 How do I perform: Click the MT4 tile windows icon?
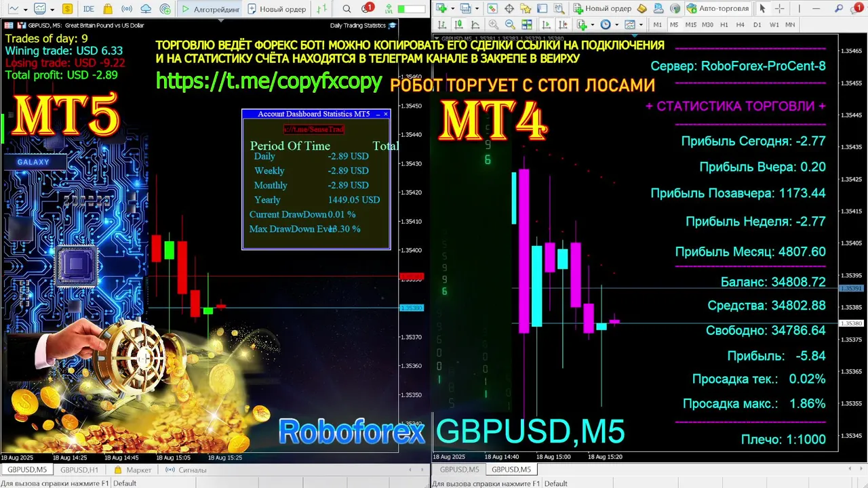(527, 24)
